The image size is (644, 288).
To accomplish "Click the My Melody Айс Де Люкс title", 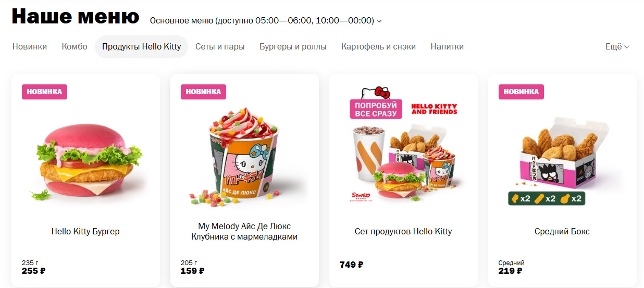I will (x=244, y=231).
